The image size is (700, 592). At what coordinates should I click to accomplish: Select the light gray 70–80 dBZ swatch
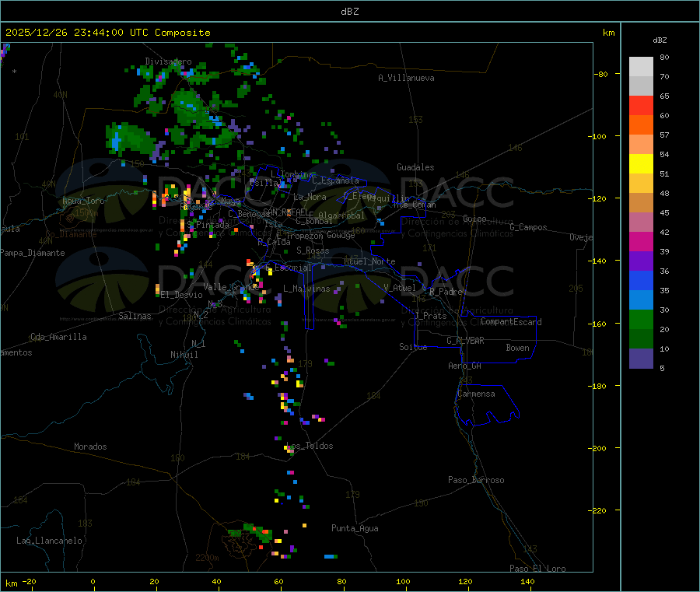pos(641,67)
